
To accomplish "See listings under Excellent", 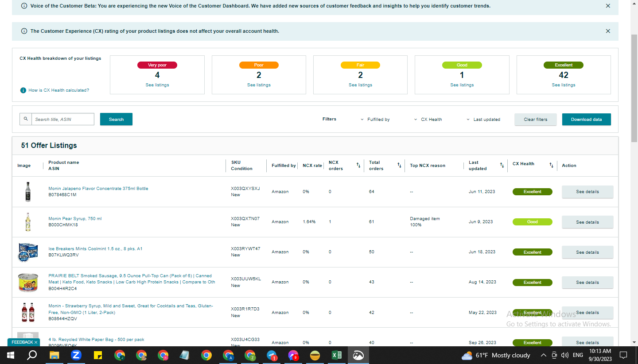I will click(564, 85).
